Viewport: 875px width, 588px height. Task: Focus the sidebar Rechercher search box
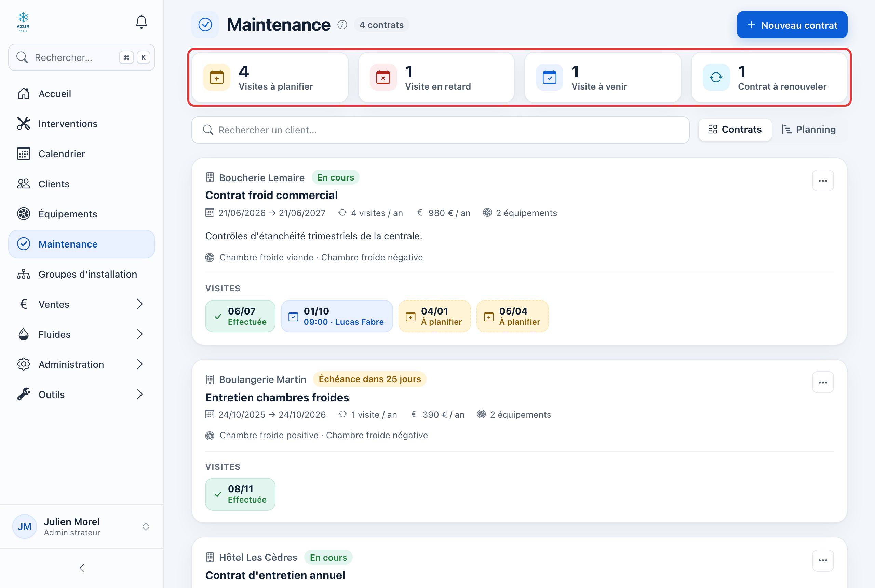tap(82, 57)
